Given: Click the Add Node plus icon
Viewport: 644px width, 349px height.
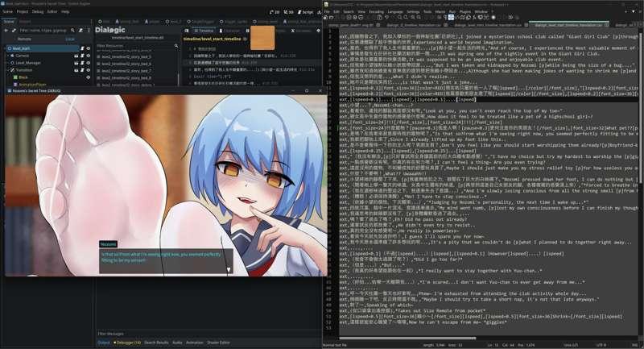Looking at the screenshot, I should 6,31.
